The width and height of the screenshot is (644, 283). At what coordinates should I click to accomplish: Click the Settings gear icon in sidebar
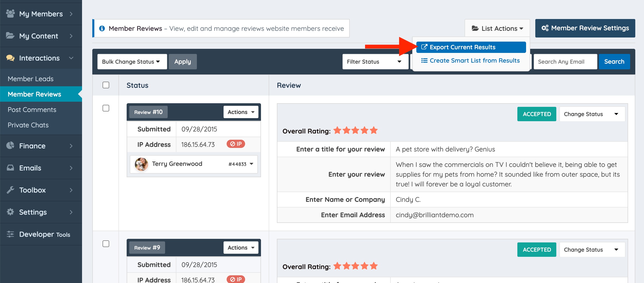pyautogui.click(x=10, y=212)
